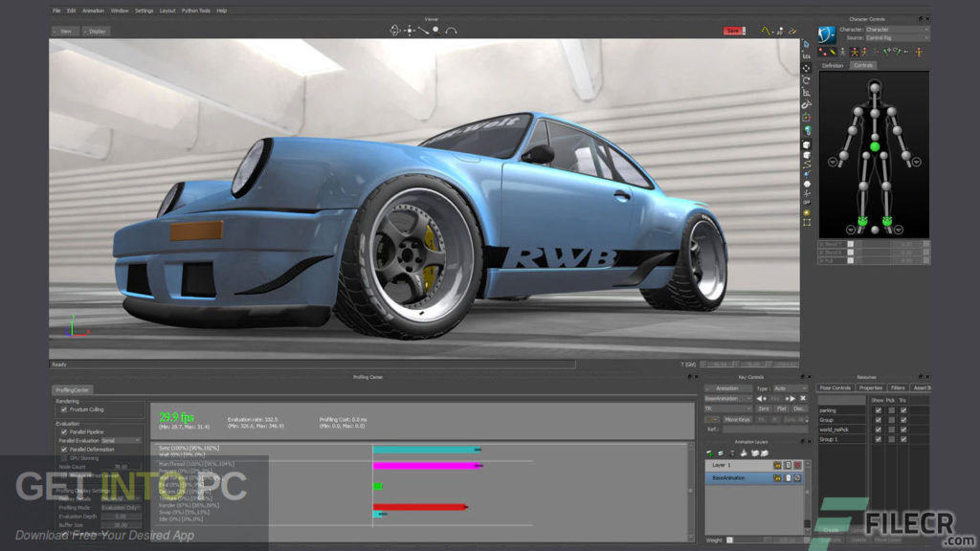Enable the GPU Skinning checkbox

click(64, 458)
